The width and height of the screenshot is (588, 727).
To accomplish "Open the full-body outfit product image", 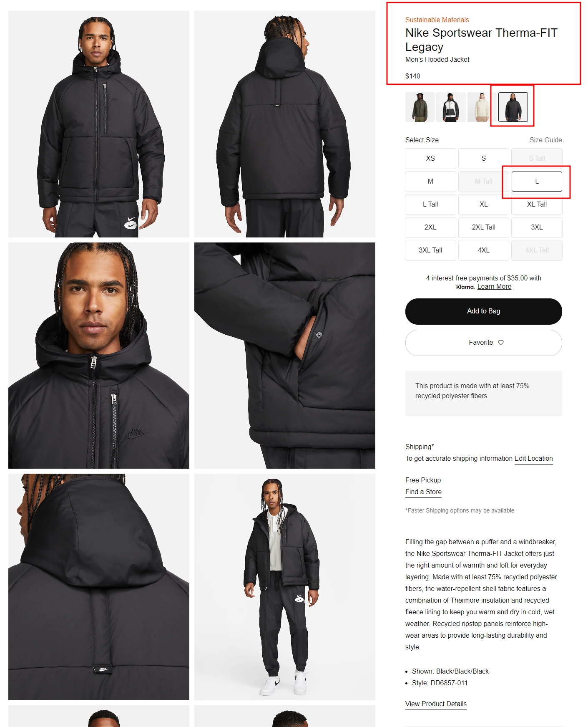I will (285, 587).
